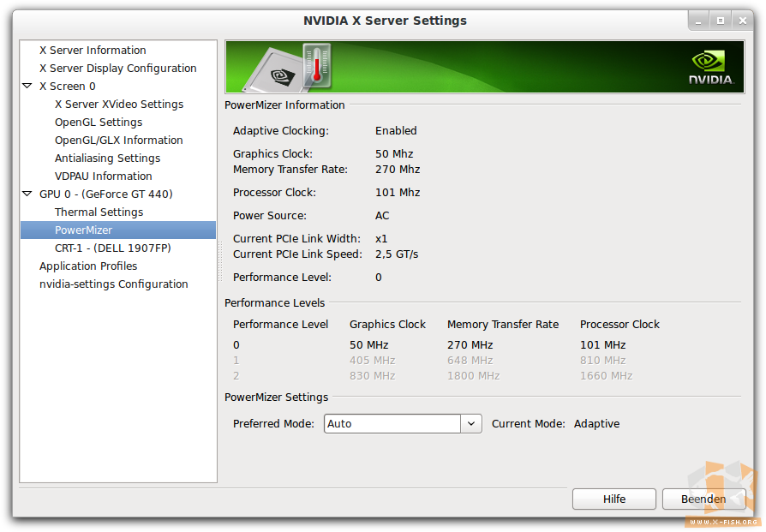Click the "Power Source:" label

tap(270, 216)
